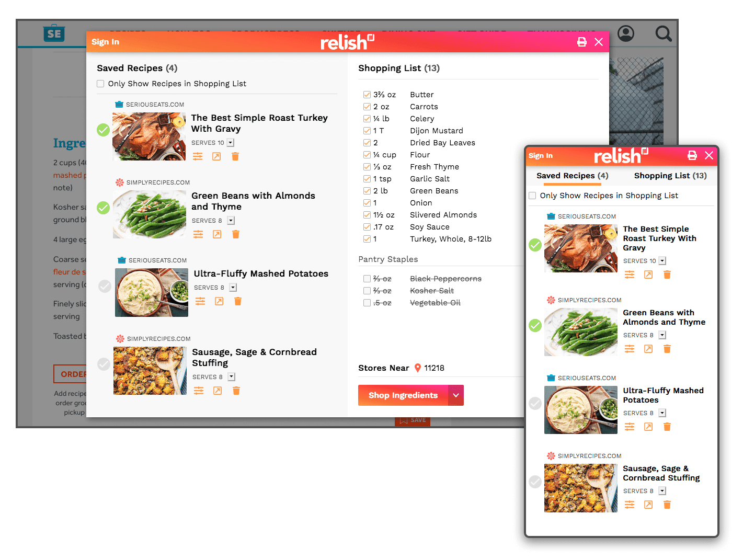Open Serves 10 dropdown for Turkey, small panel
Image resolution: width=743 pixels, height=560 pixels.
coord(662,261)
